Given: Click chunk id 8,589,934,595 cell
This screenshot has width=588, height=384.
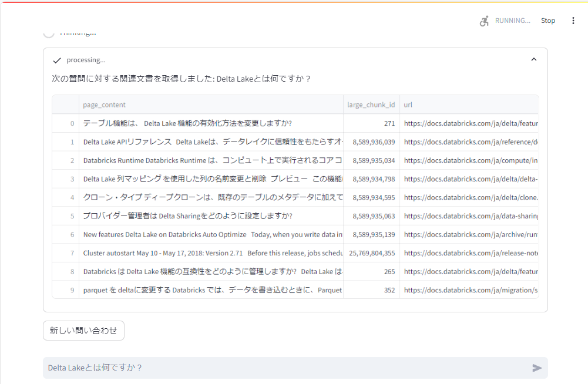Looking at the screenshot, I should coord(371,197).
